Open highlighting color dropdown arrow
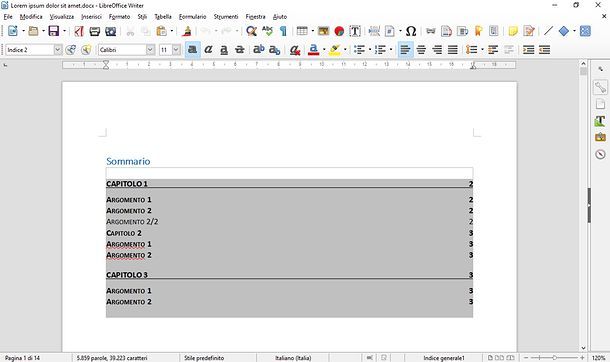This screenshot has width=610, height=362. coord(345,50)
